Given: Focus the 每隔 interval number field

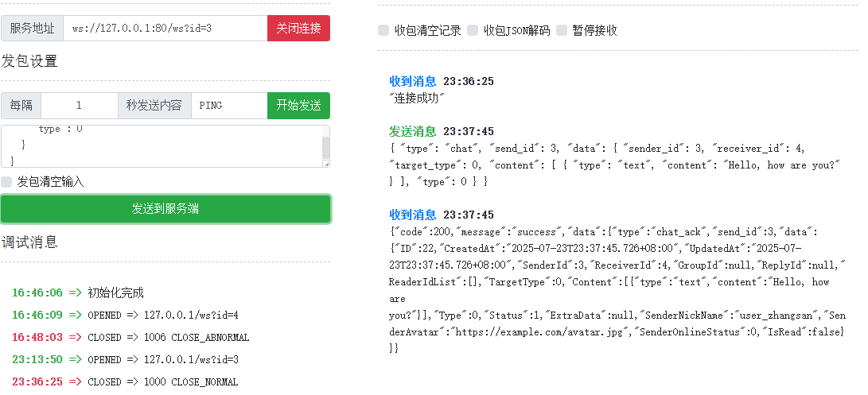Looking at the screenshot, I should pos(79,106).
